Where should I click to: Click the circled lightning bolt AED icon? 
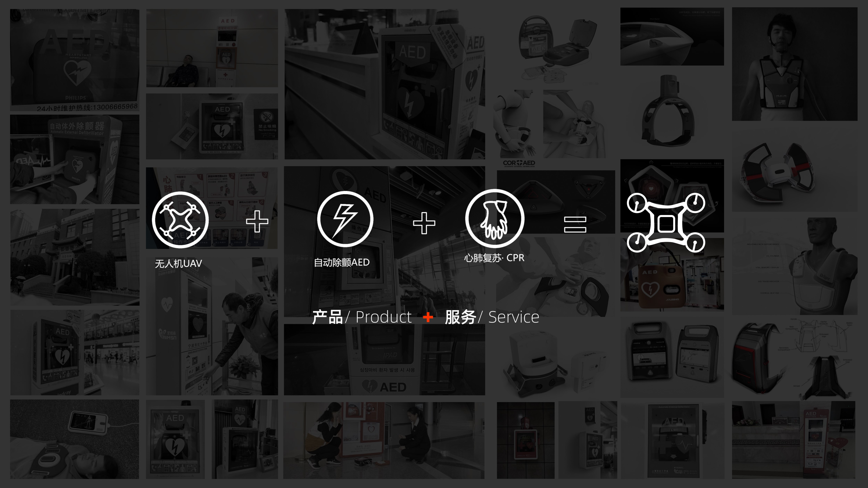pos(345,219)
